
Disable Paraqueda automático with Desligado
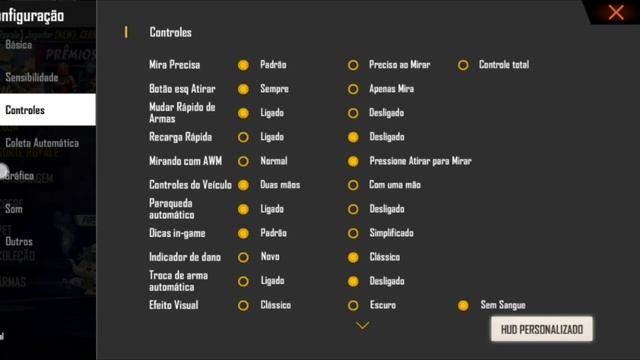353,209
